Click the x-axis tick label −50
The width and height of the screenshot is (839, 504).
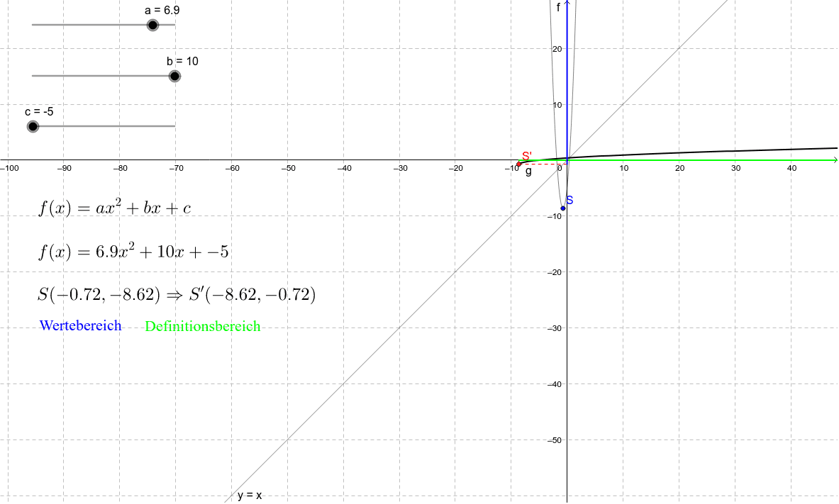[288, 168]
